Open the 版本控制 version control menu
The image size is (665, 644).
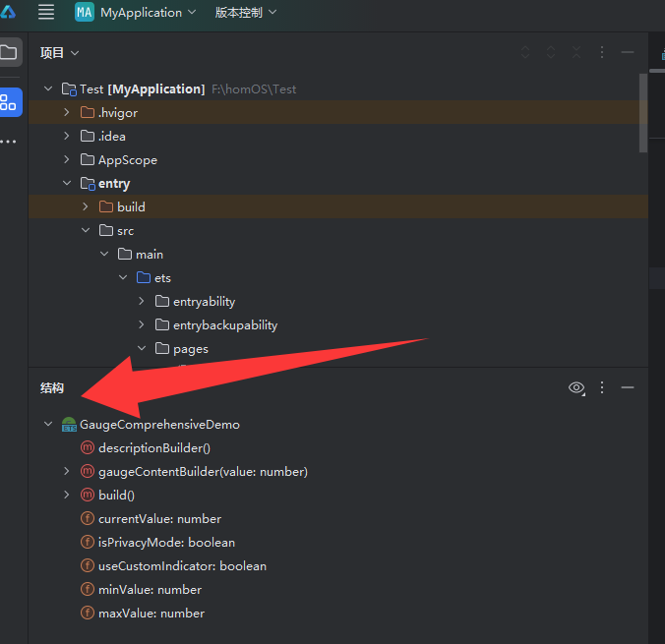tap(246, 13)
